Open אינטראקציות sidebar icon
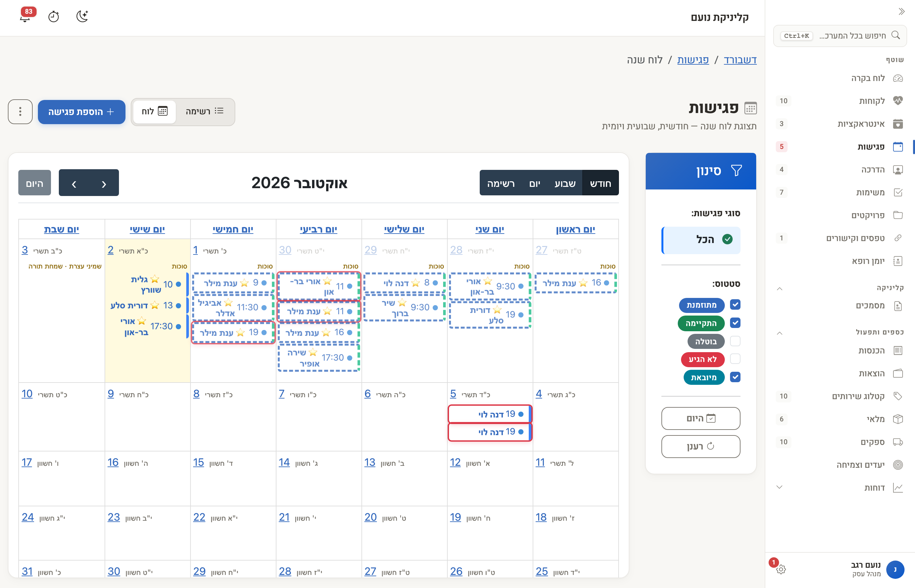915x588 pixels. [x=898, y=124]
